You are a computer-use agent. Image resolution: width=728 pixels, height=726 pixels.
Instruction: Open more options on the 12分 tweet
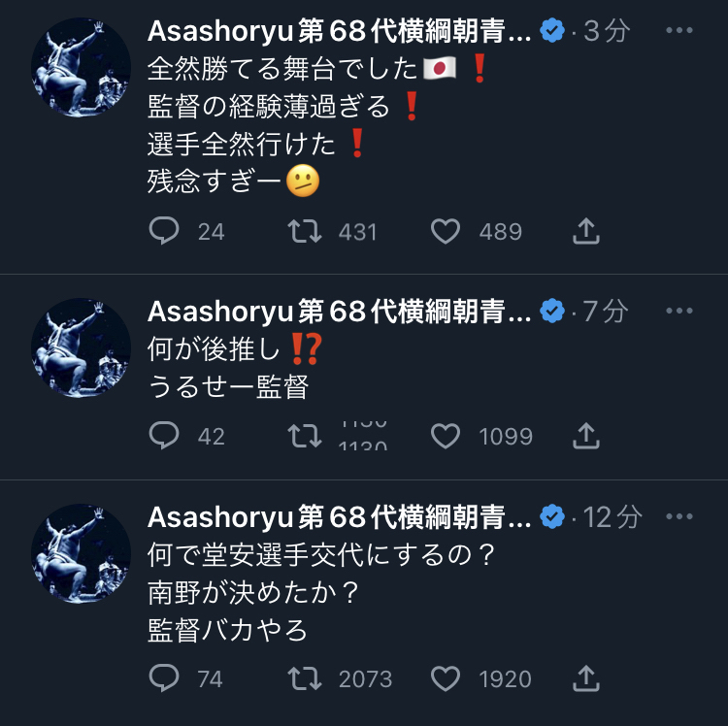click(x=679, y=516)
